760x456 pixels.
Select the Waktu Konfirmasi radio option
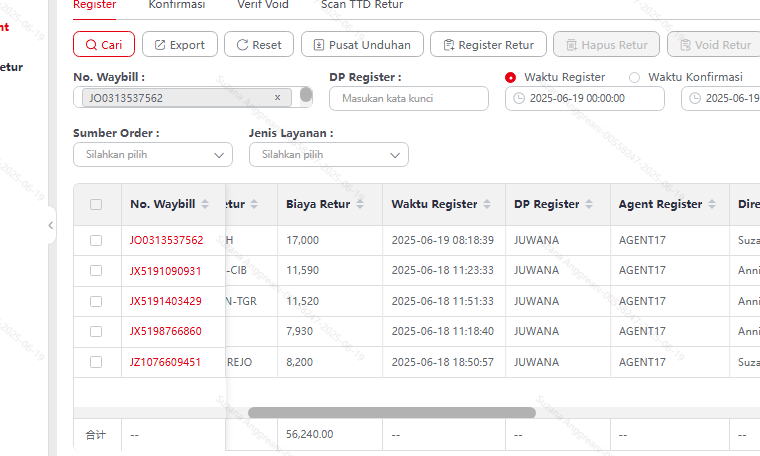pyautogui.click(x=634, y=77)
